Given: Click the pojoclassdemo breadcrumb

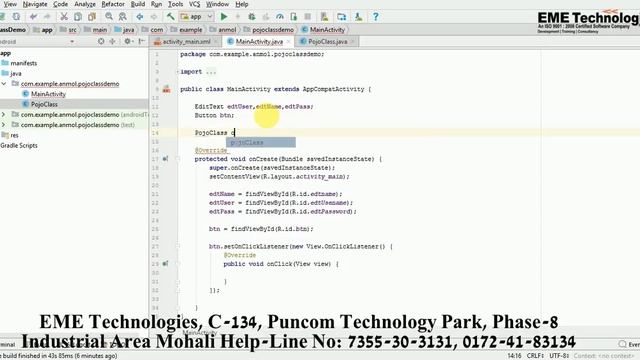Looking at the screenshot, I should [x=273, y=30].
